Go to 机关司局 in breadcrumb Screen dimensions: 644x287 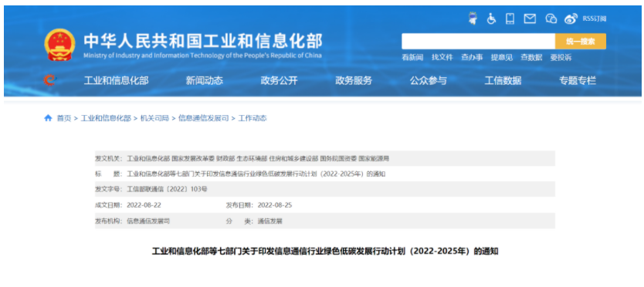pos(155,118)
